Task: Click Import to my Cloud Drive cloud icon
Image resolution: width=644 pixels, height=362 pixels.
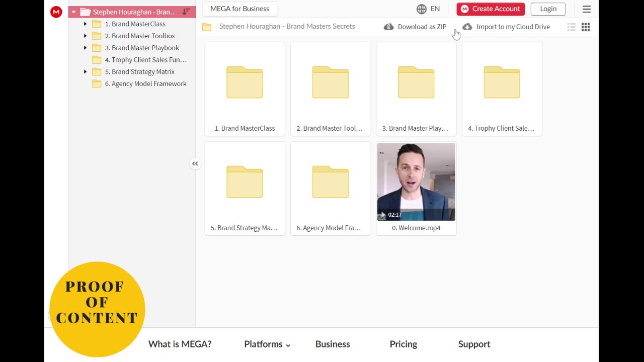Action: point(467,27)
